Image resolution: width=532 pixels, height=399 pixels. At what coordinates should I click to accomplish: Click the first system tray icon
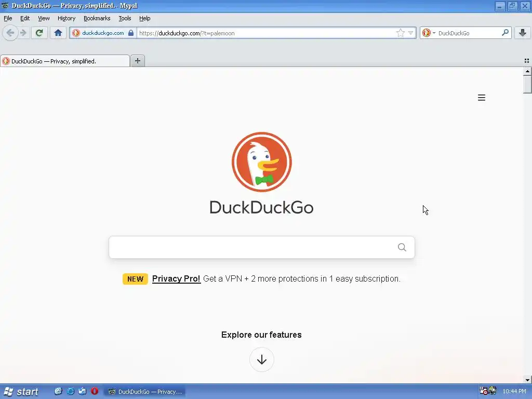[484, 391]
